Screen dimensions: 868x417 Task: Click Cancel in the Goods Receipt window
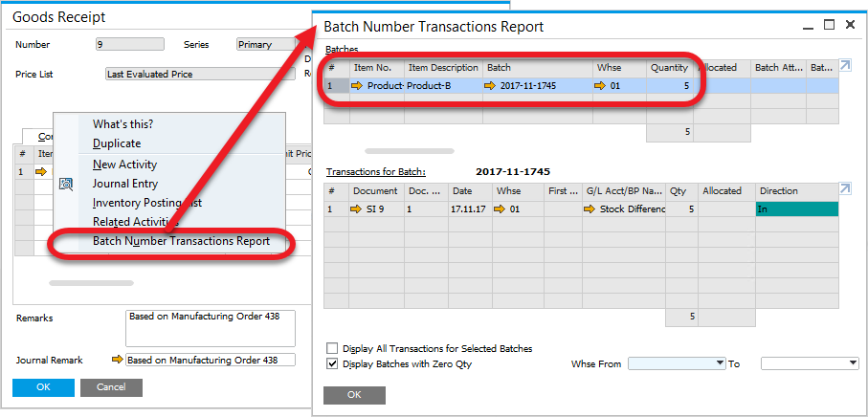pos(111,387)
